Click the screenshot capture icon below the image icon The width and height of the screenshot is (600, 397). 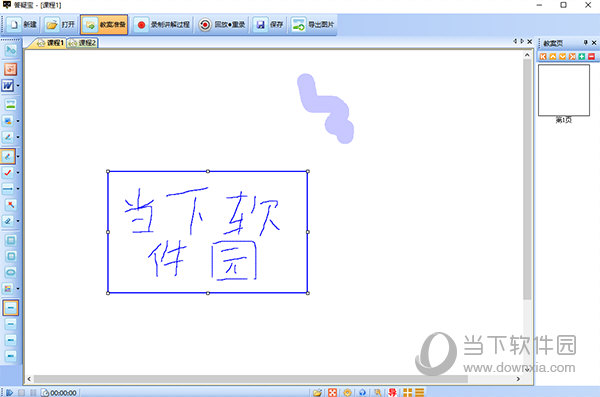coord(8,121)
